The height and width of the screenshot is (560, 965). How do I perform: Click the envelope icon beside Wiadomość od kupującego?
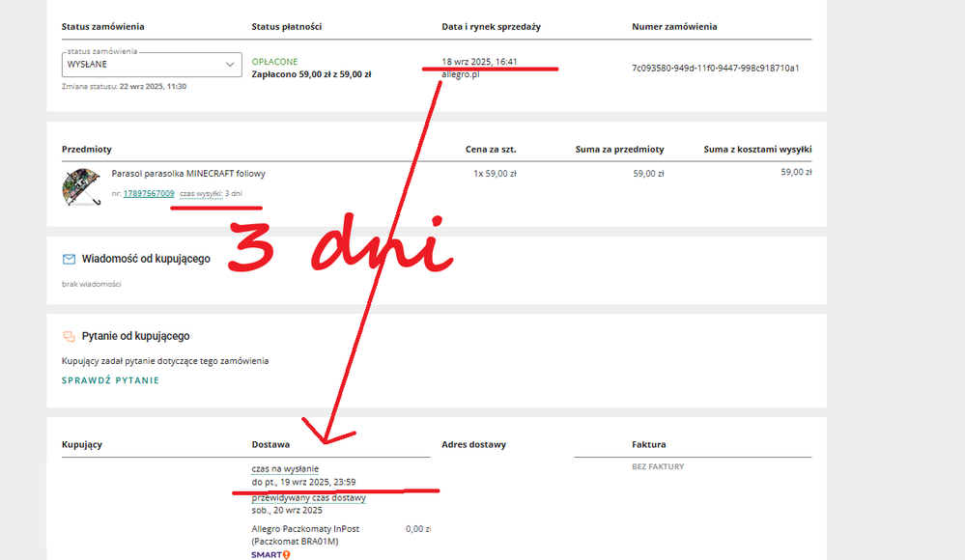pyautogui.click(x=69, y=260)
